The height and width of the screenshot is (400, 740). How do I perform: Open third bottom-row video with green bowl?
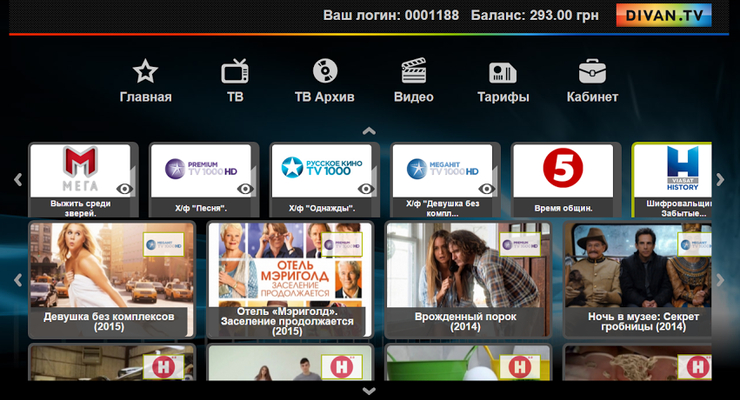point(468,363)
